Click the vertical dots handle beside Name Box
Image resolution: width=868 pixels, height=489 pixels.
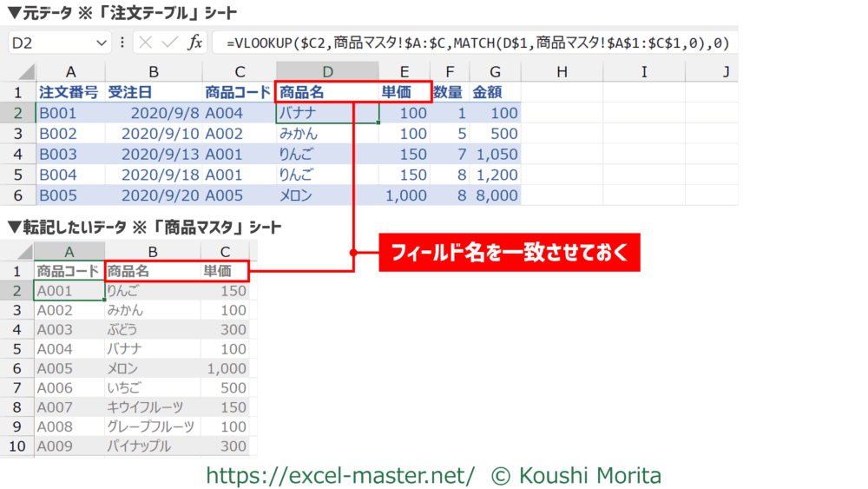coord(122,43)
